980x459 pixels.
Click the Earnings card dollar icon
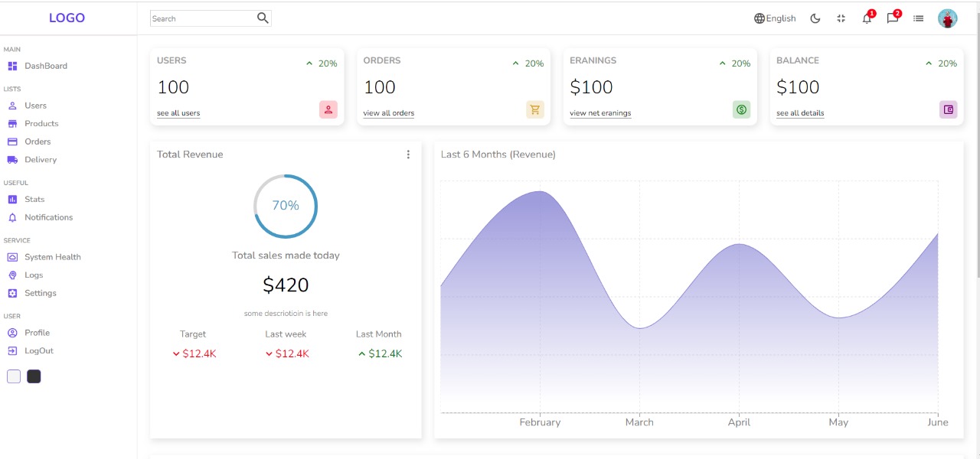[x=742, y=109]
